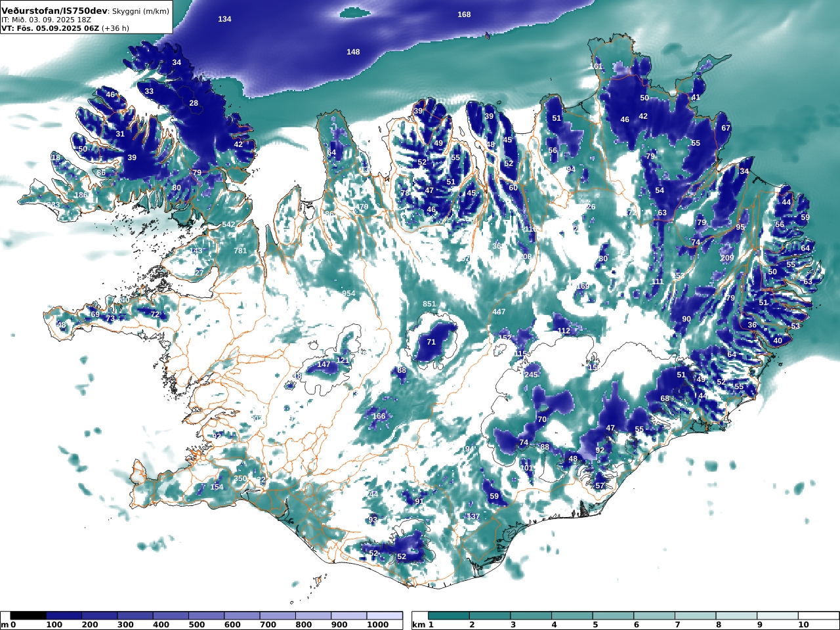This screenshot has width=840, height=630.
Task: Select the legend swatch between 100 and 200
Action: click(x=64, y=616)
